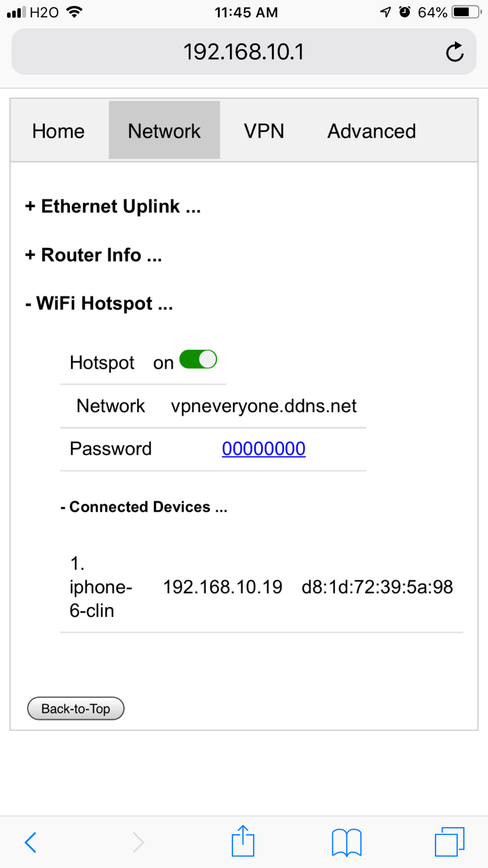Click the Back-to-Top button
Image resolution: width=488 pixels, height=868 pixels.
coord(76,709)
